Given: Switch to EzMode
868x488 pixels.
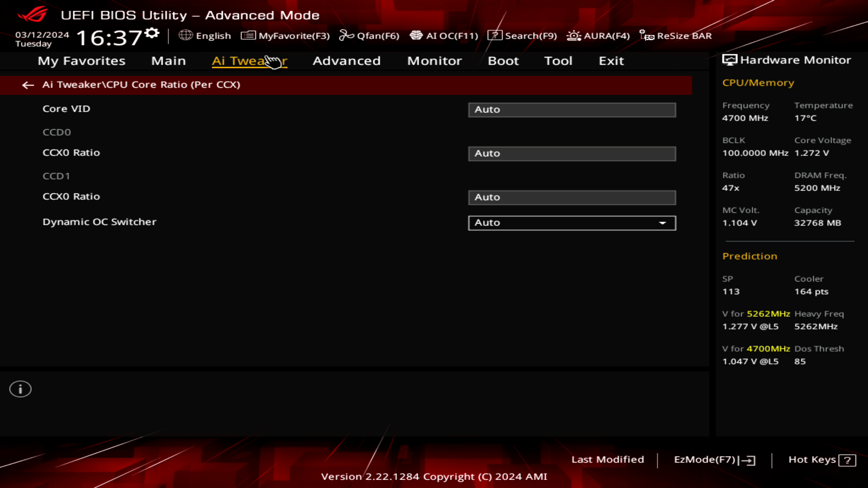Looking at the screenshot, I should coord(712,460).
